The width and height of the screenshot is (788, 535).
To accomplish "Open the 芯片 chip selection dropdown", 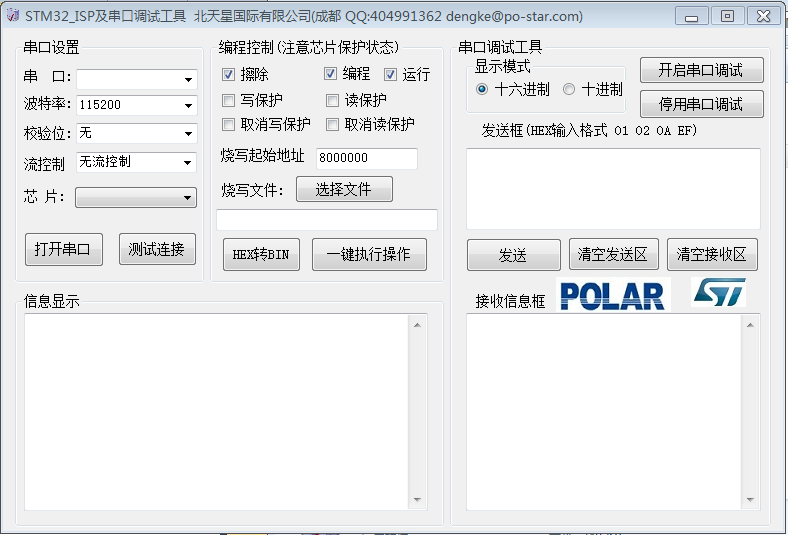I will [x=136, y=197].
